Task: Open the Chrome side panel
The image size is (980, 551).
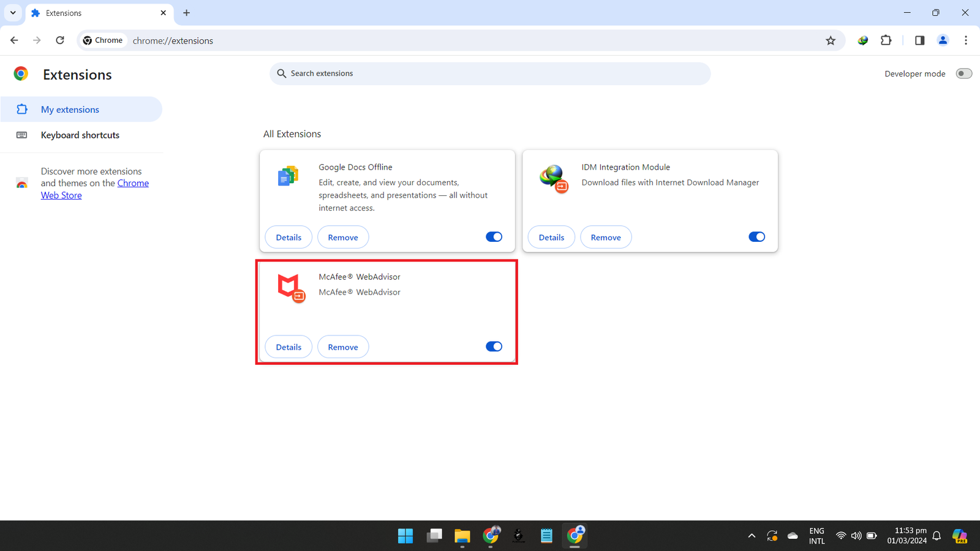Action: tap(919, 40)
